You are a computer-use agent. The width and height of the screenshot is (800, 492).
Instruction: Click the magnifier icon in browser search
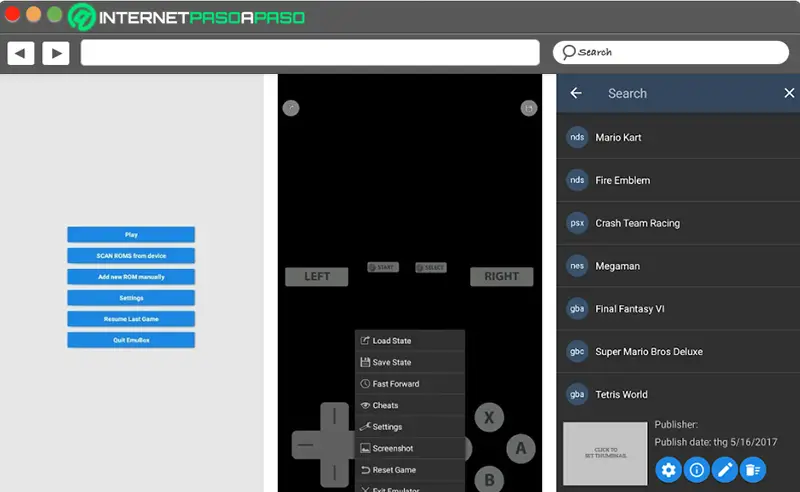568,52
